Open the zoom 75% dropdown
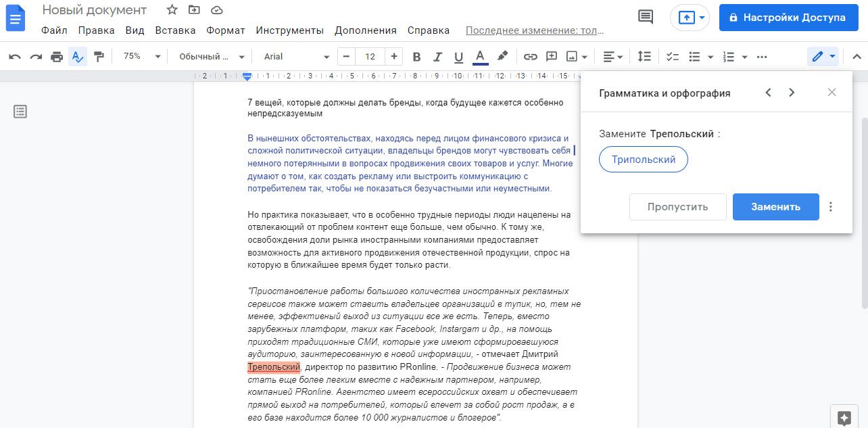The width and height of the screenshot is (868, 428). tap(141, 57)
